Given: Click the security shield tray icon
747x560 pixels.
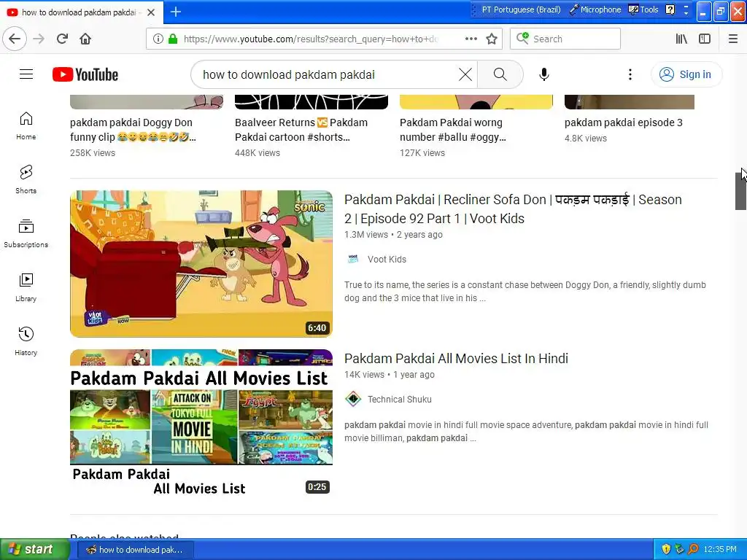Looking at the screenshot, I should [x=666, y=549].
